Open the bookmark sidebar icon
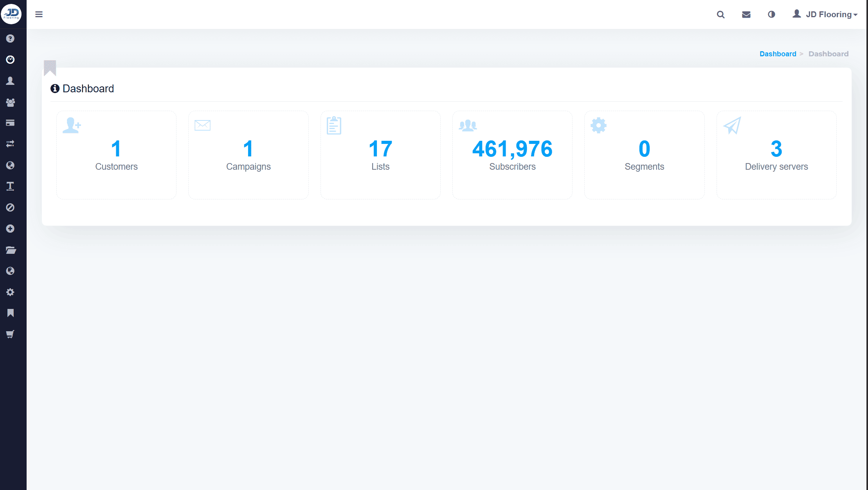Image resolution: width=868 pixels, height=490 pixels. 11,313
